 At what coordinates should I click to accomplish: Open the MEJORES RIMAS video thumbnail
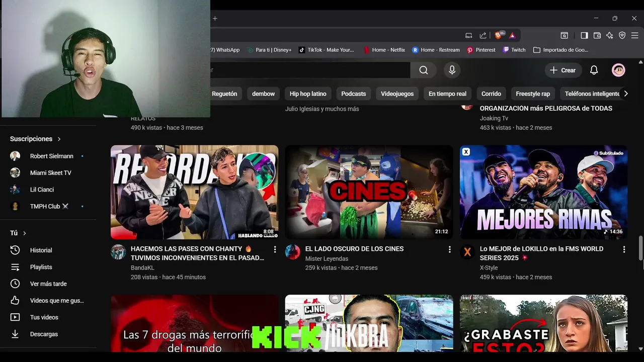click(543, 192)
